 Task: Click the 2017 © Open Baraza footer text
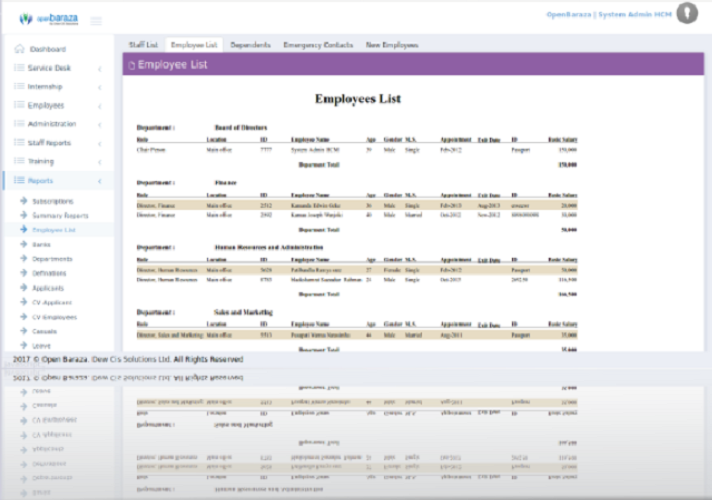[x=128, y=359]
